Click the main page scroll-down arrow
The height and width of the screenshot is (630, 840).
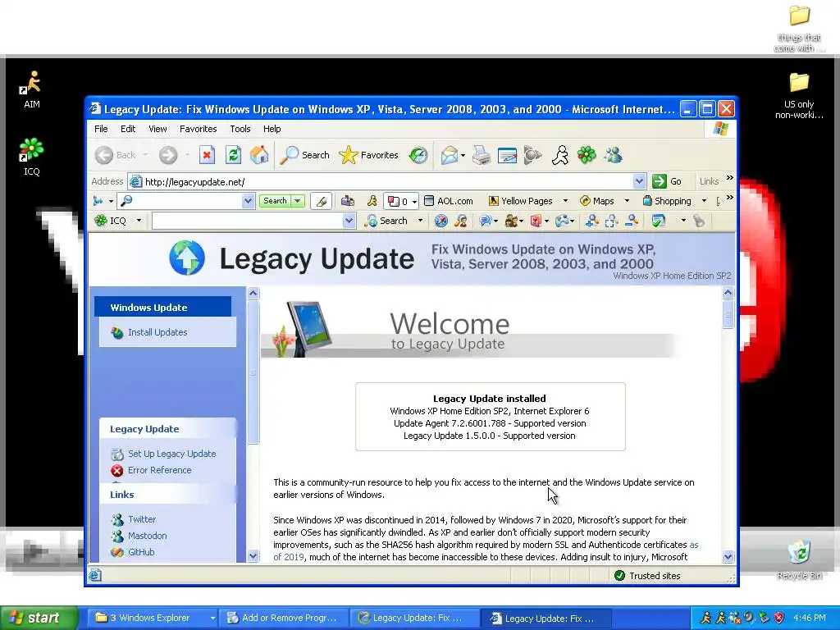pyautogui.click(x=728, y=557)
